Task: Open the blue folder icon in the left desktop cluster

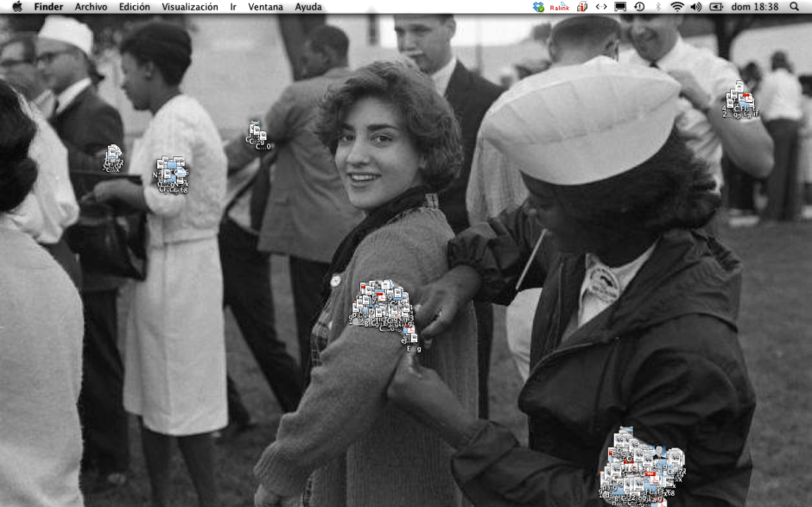Action: [172, 165]
